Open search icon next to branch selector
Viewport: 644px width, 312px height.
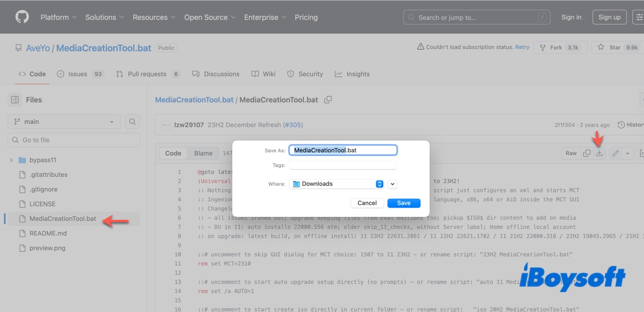tap(132, 122)
